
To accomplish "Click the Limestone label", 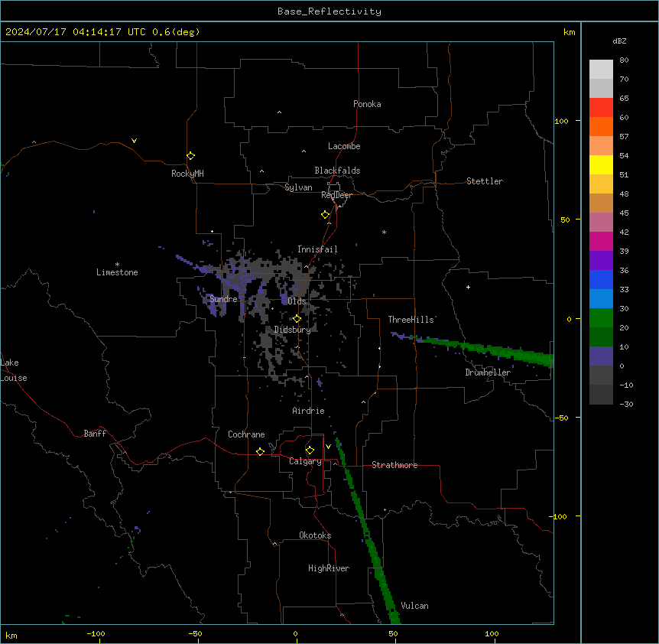I will (x=117, y=272).
